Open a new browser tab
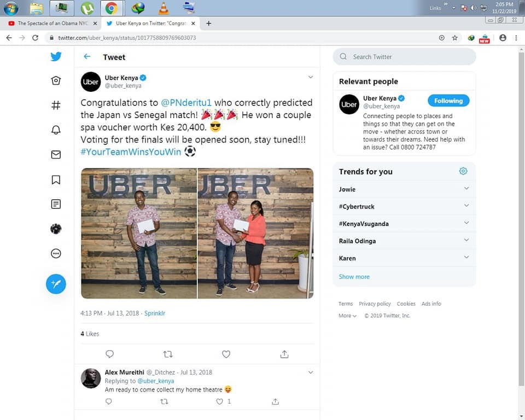This screenshot has width=525, height=420. coord(208,24)
